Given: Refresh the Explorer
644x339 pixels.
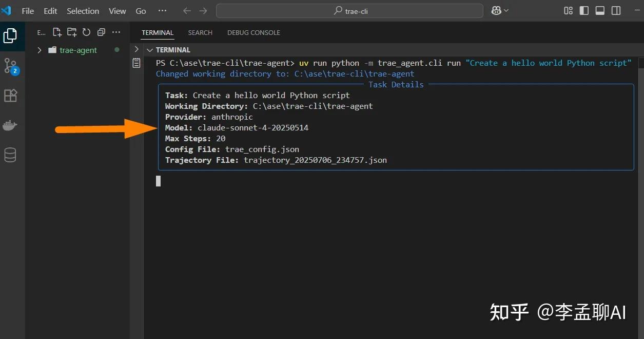Looking at the screenshot, I should tap(85, 32).
